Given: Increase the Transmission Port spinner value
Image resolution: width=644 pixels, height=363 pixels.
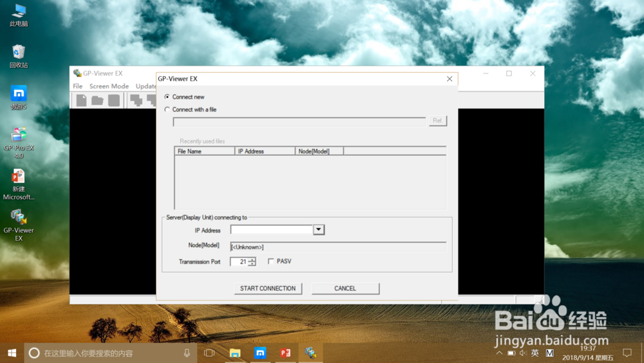Looking at the screenshot, I should tap(252, 259).
